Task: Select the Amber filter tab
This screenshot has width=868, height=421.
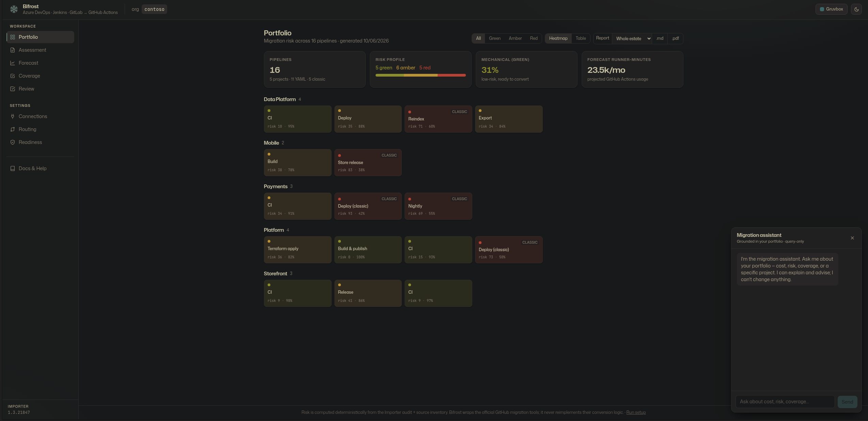Action: 515,38
